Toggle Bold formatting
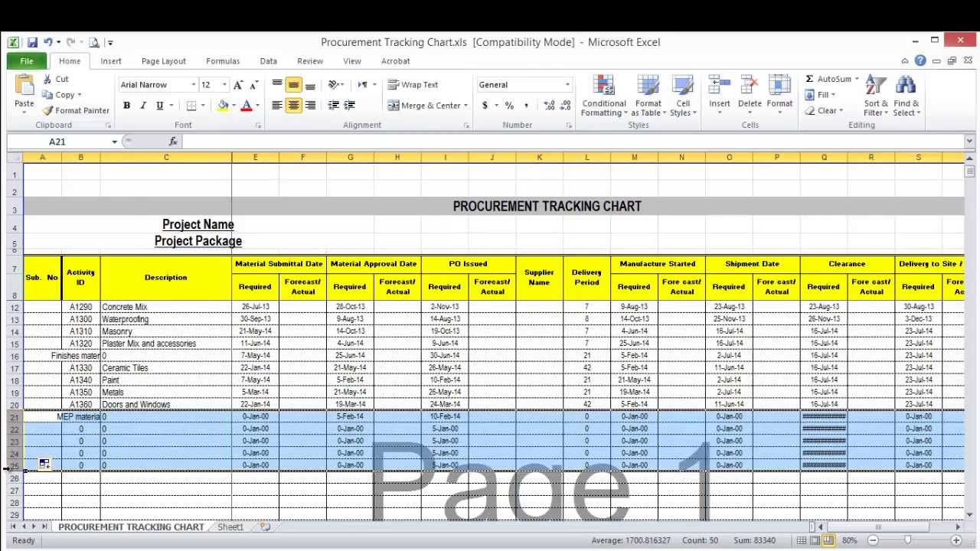980x551 pixels. pos(126,106)
